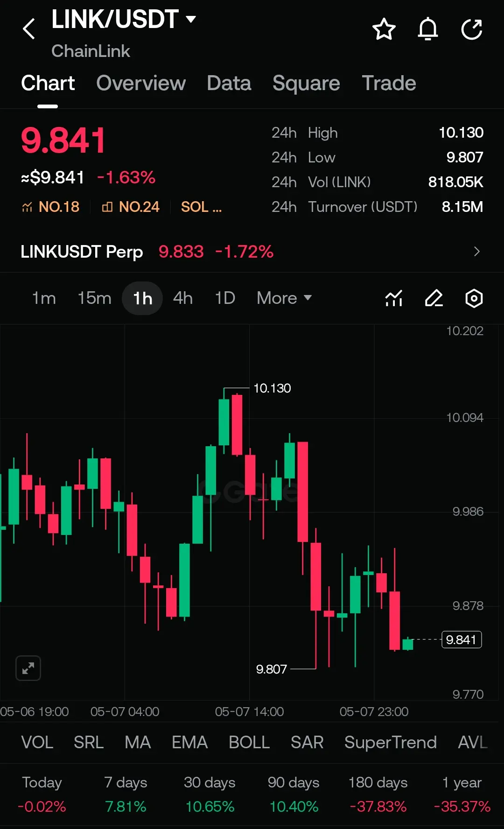Image resolution: width=504 pixels, height=829 pixels.
Task: Tap the large red 9.841 price
Action: click(63, 140)
